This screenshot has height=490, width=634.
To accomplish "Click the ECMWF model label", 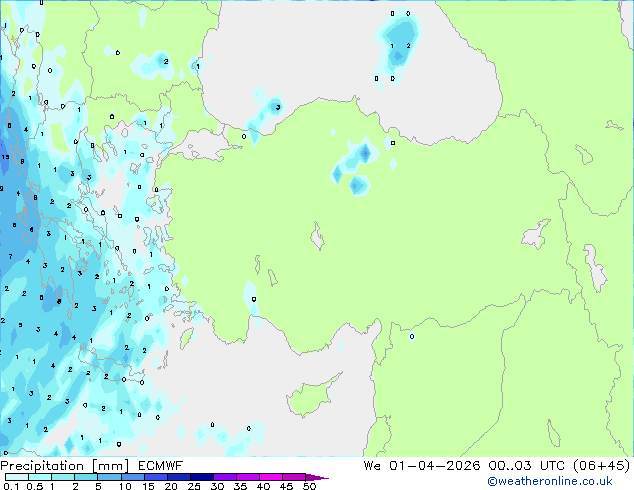I will (161, 466).
